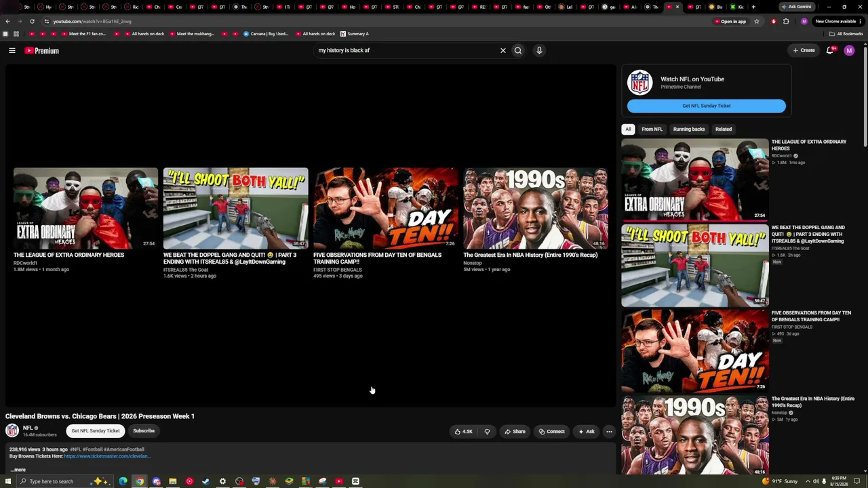This screenshot has width=868, height=488.
Task: Open the Summary A bookmark
Action: pyautogui.click(x=355, y=34)
